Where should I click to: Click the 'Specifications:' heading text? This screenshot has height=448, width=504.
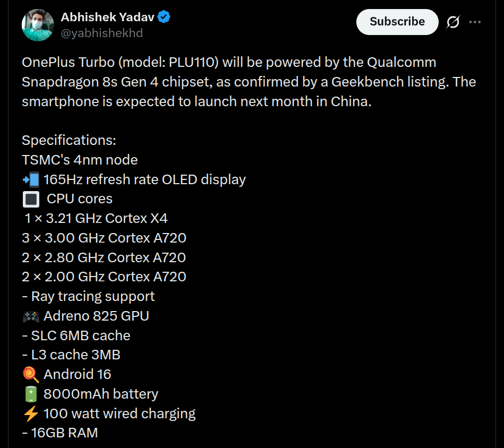click(69, 141)
